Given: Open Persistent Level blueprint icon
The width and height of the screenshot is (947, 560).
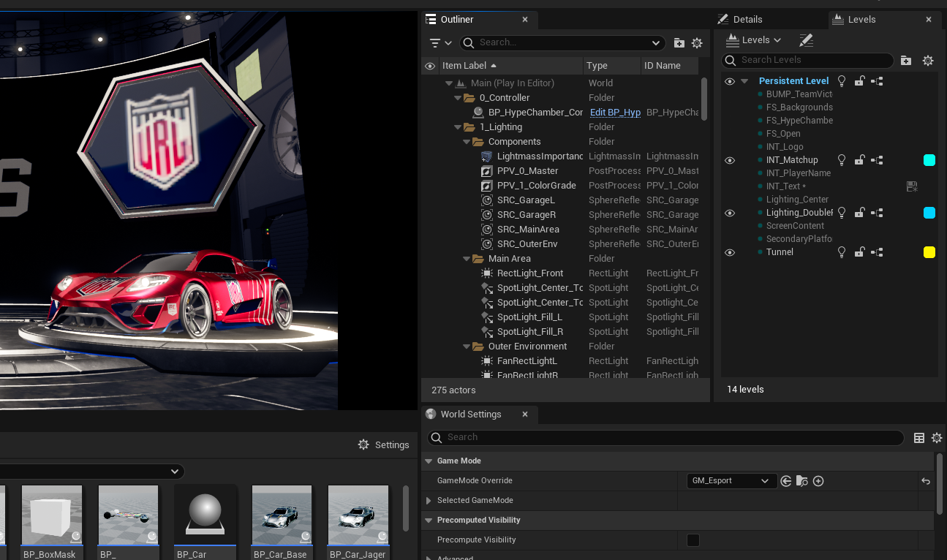Looking at the screenshot, I should pyautogui.click(x=877, y=81).
